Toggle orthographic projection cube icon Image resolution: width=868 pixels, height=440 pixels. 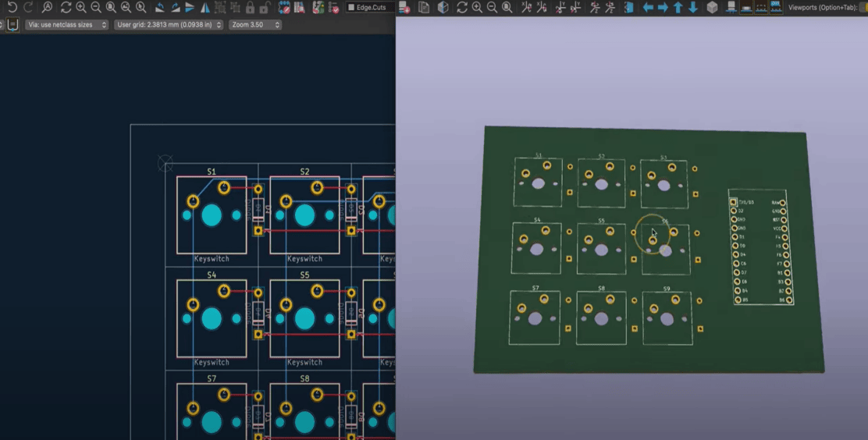[x=712, y=8]
